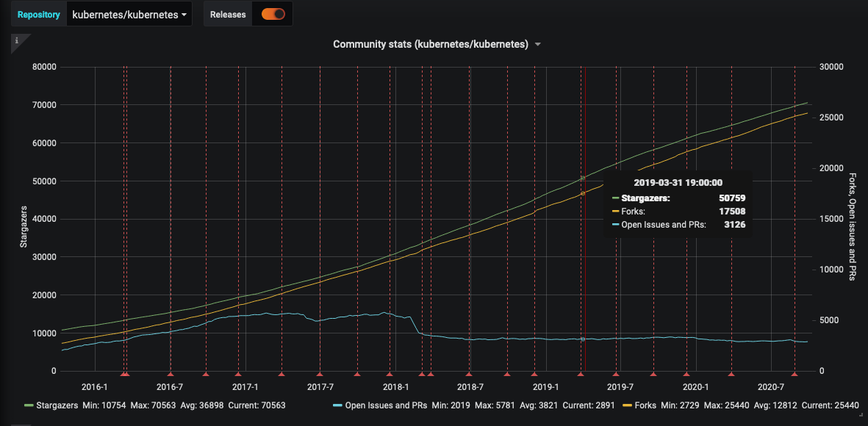The height and width of the screenshot is (426, 868).
Task: Click tooltip Open Issues and PRs value 3126
Action: click(736, 225)
